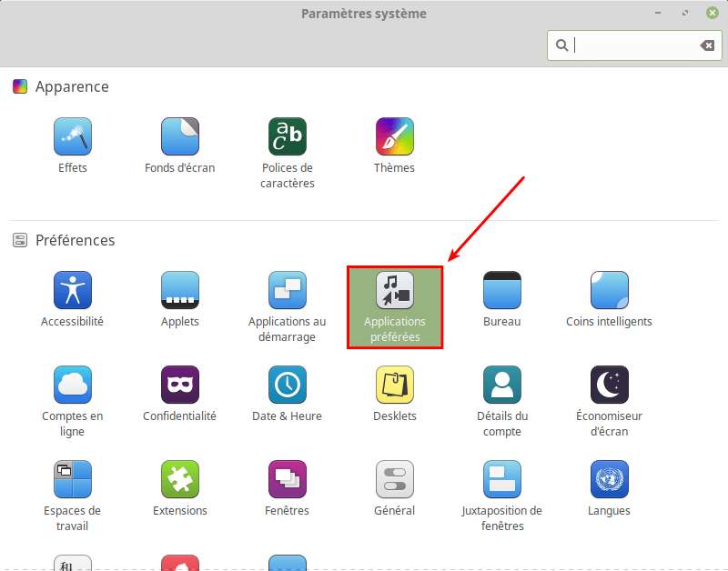This screenshot has height=571, width=728.
Task: Open Extensions puzzle piece icon
Action: pos(180,479)
